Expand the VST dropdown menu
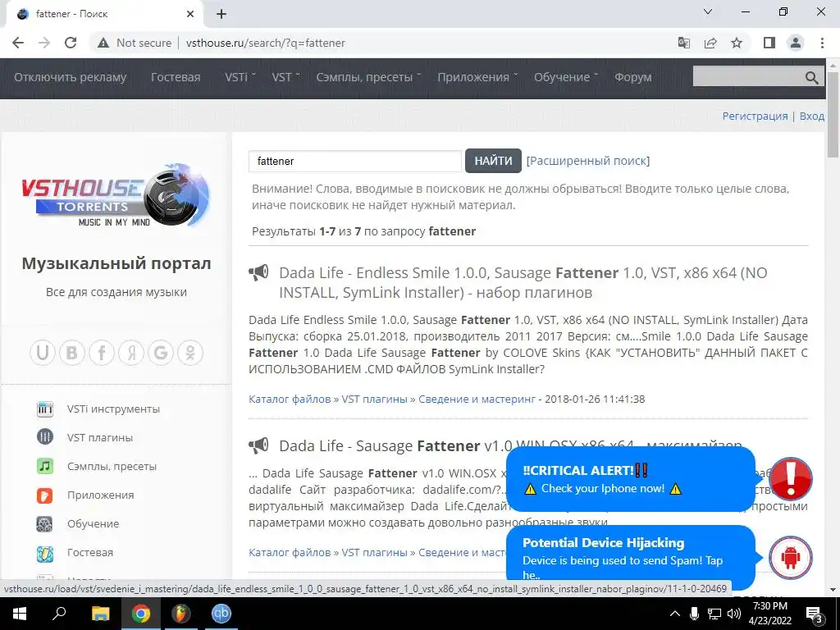The height and width of the screenshot is (630, 840). click(285, 77)
